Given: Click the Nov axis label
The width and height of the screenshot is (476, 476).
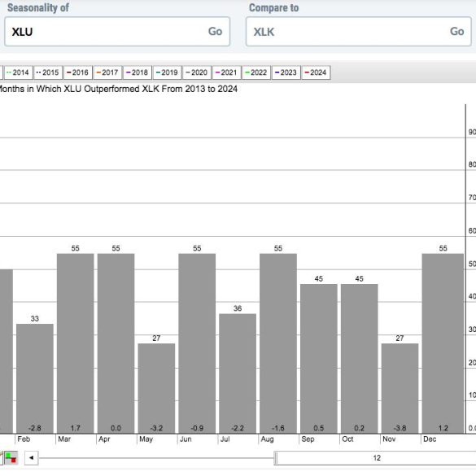Looking at the screenshot, I should [389, 439].
